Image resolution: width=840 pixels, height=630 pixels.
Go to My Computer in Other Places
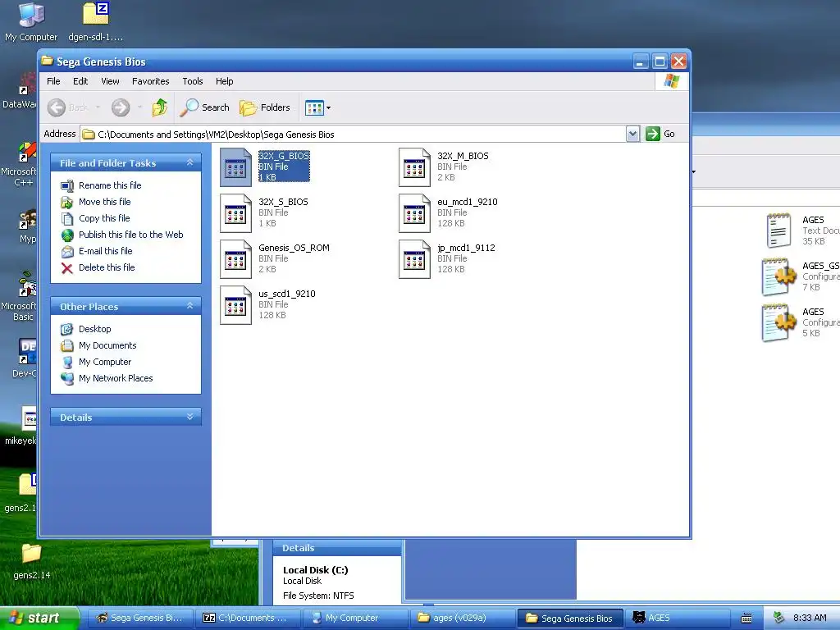click(96, 362)
